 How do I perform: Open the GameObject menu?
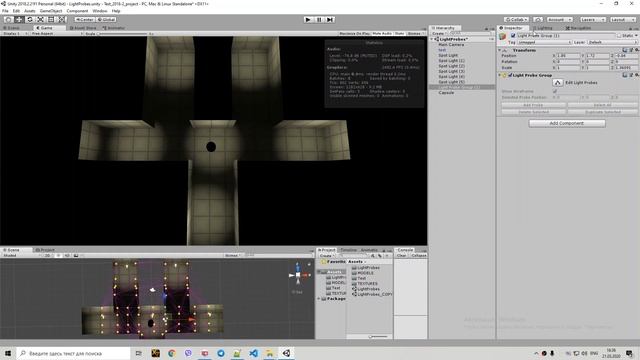point(51,11)
